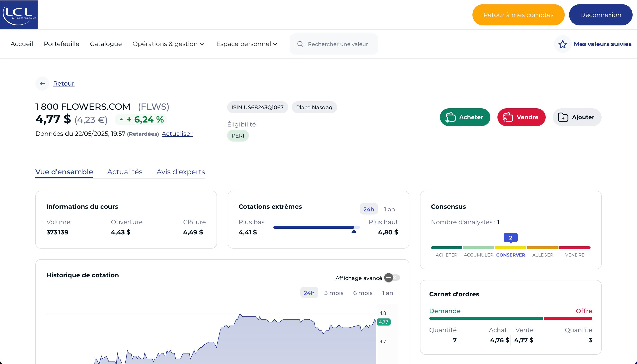This screenshot has height=364, width=637.
Task: Select 24h in Cotations extrêmes
Action: 368,209
